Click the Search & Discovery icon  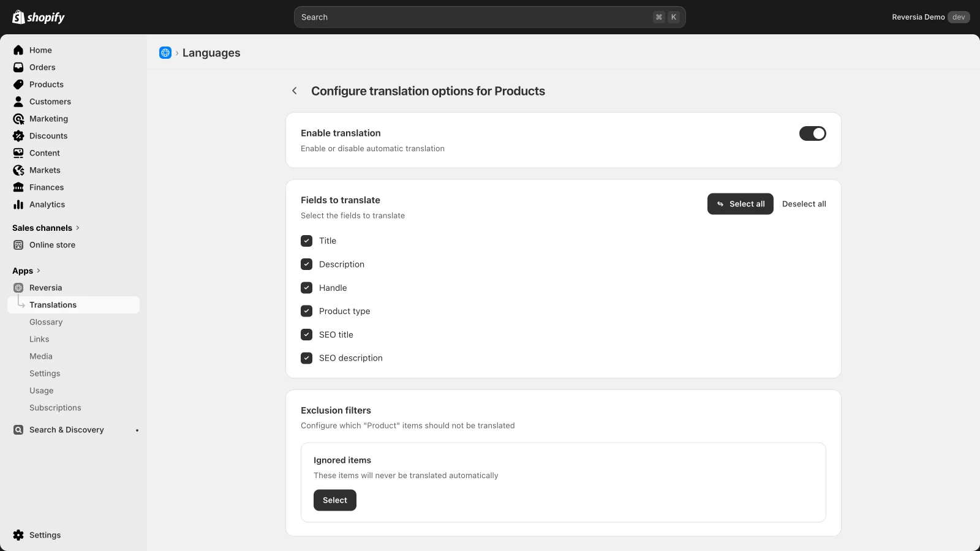pyautogui.click(x=18, y=430)
